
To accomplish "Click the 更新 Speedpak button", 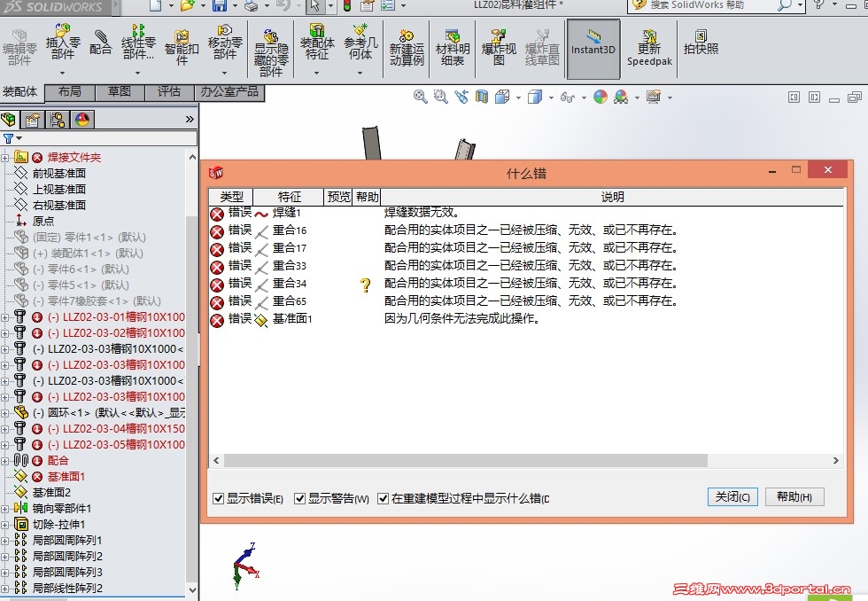I will tap(649, 48).
